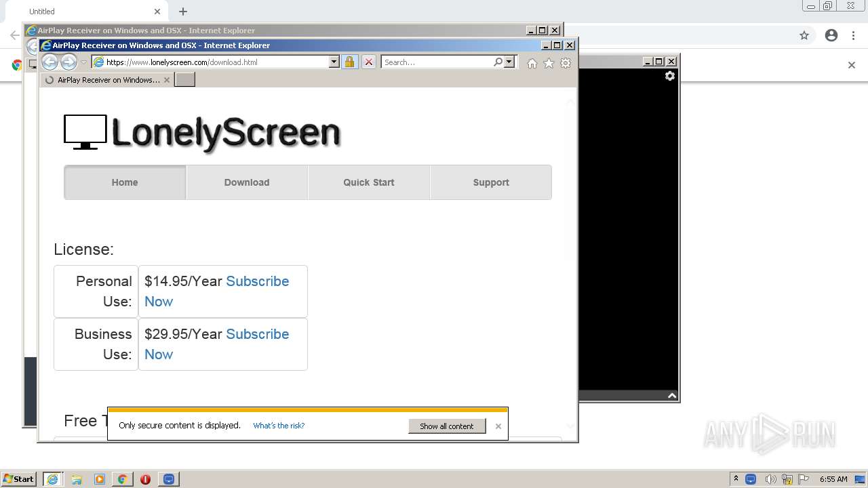Expand the address bar autocomplete dropdown
Image resolution: width=868 pixels, height=488 pixels.
click(334, 62)
